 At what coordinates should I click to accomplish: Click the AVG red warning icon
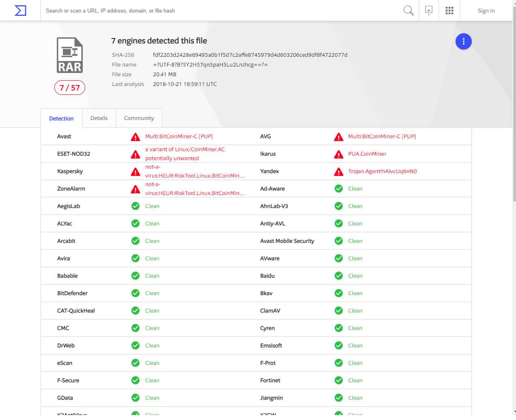click(x=339, y=137)
